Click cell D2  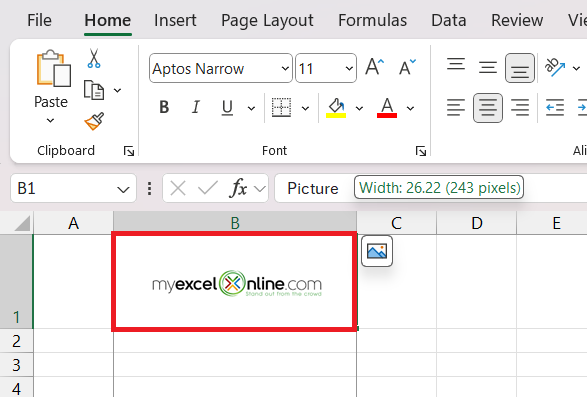coord(477,341)
